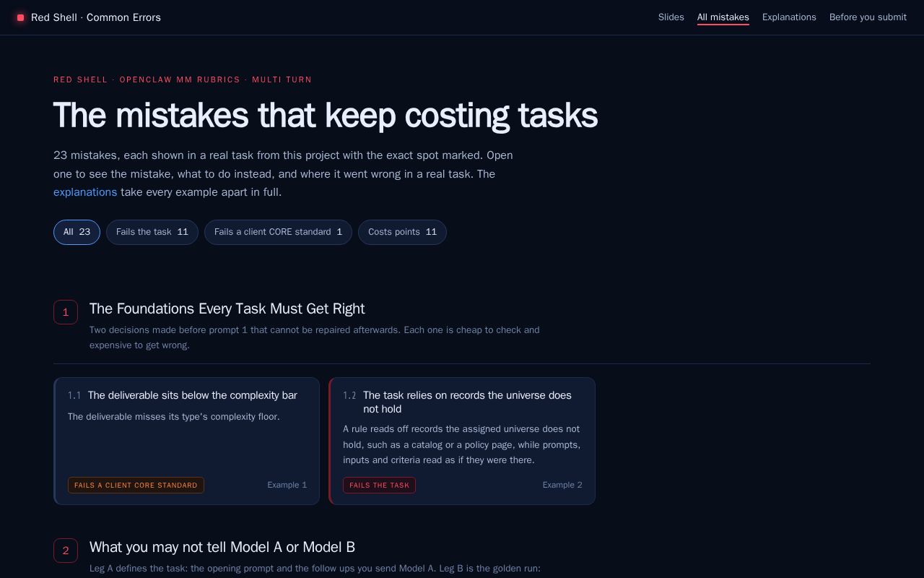Click text The deliverable misses its type's complexity floor

[x=173, y=417]
